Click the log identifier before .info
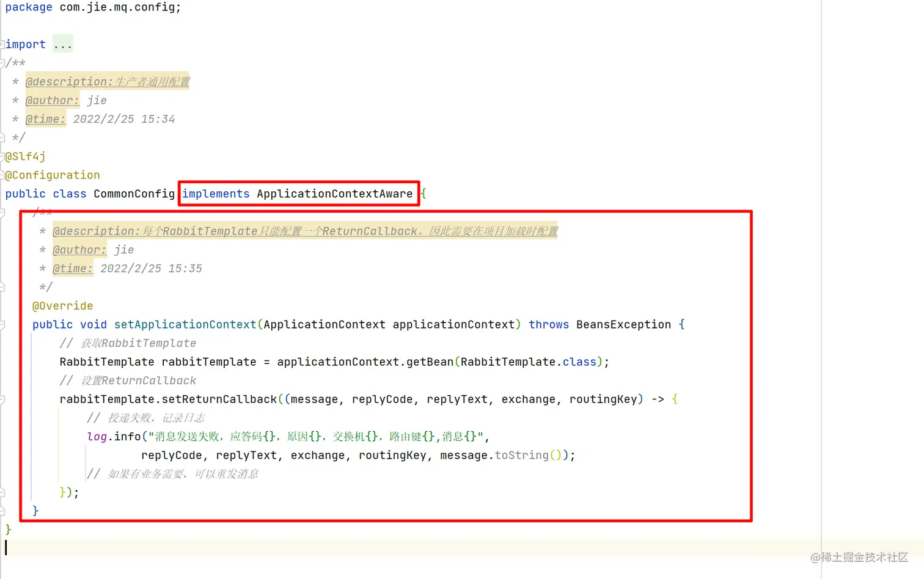924x579 pixels. pyautogui.click(x=97, y=437)
